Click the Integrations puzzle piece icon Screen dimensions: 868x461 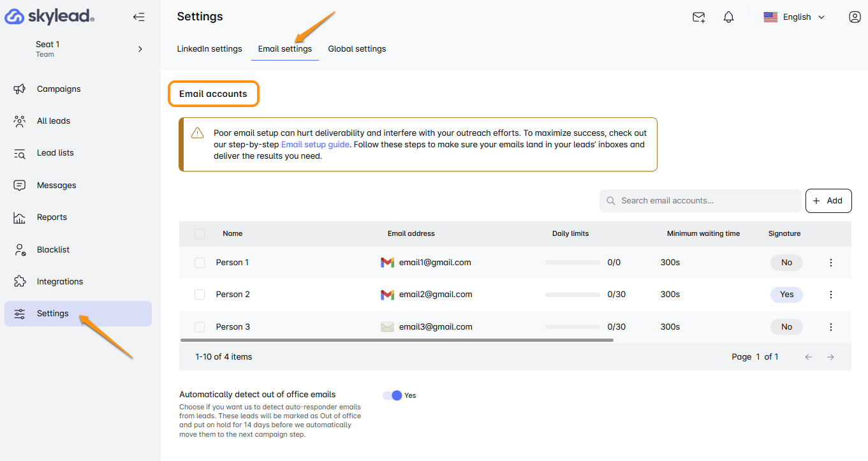coord(20,282)
